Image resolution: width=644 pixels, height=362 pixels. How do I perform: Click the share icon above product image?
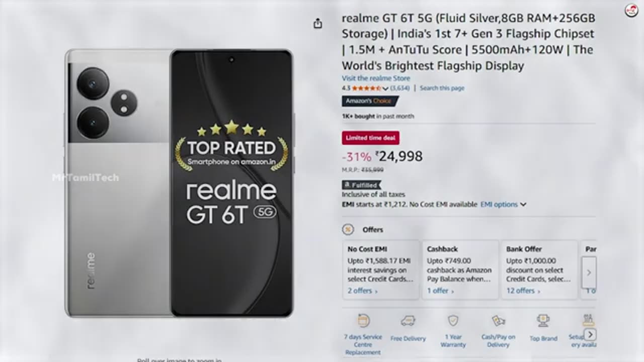pyautogui.click(x=317, y=24)
